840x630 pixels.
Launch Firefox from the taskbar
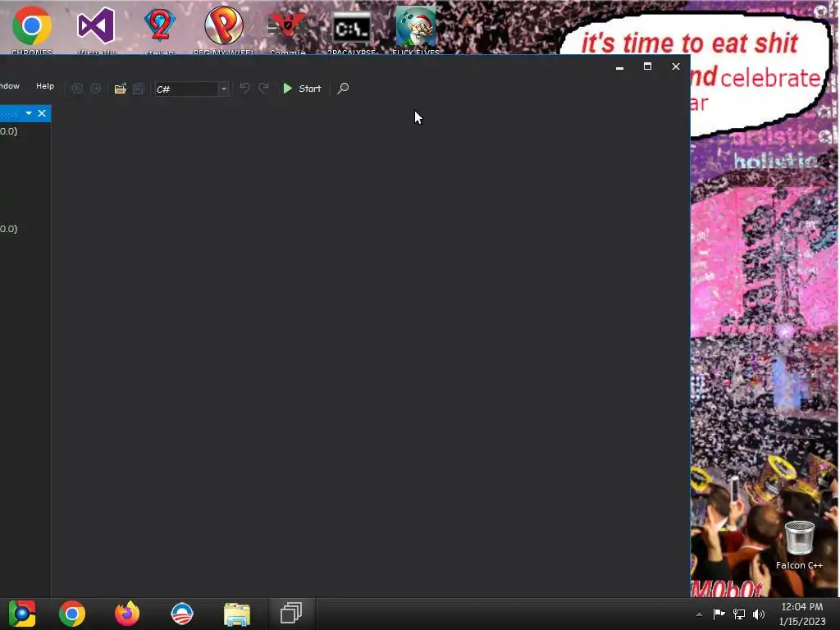pyautogui.click(x=127, y=614)
